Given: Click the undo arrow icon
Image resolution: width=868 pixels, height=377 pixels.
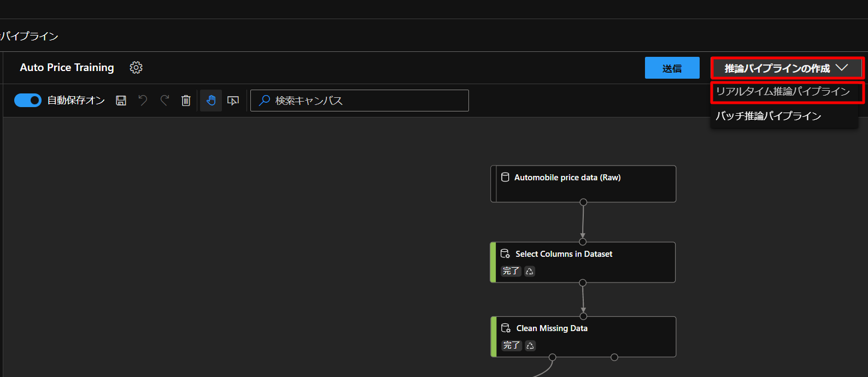Looking at the screenshot, I should click(x=143, y=101).
